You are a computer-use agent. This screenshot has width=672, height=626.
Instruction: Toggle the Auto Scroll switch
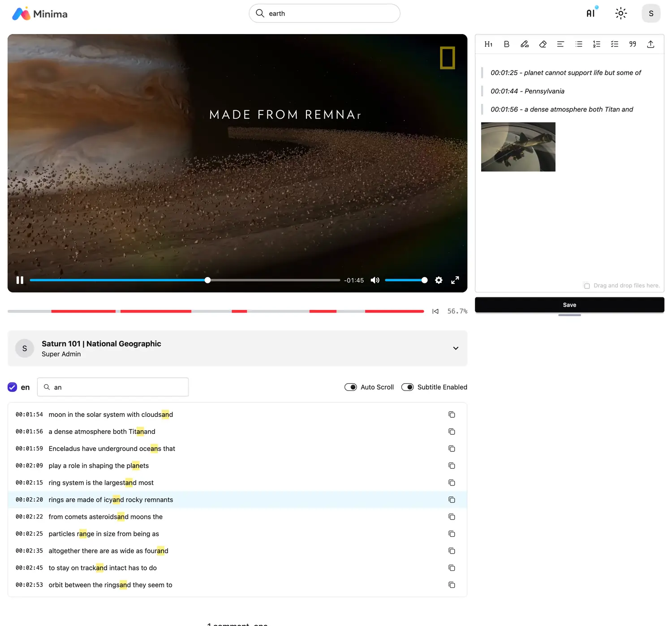350,387
